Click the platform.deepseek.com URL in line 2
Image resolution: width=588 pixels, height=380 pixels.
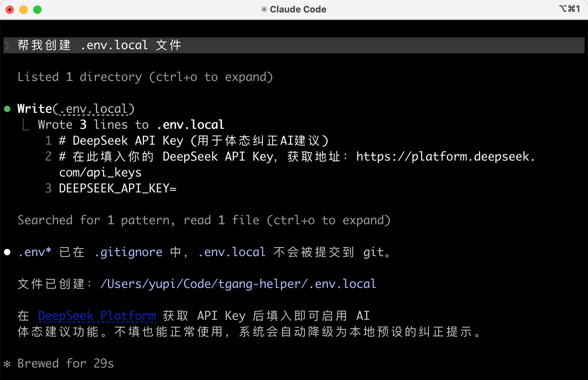pyautogui.click(x=445, y=157)
